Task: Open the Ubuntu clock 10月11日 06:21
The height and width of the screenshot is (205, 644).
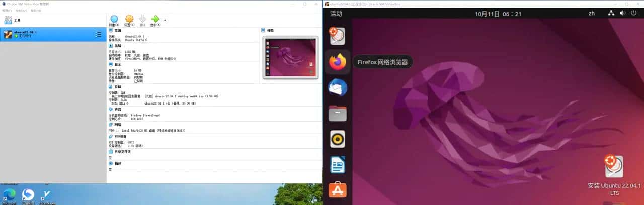Action: pyautogui.click(x=498, y=14)
